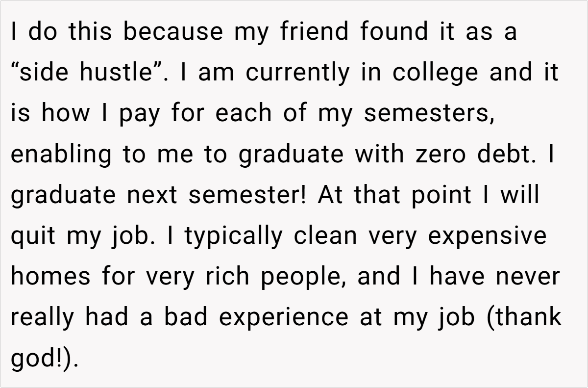Viewport: 588px width, 388px height.
Task: Click the final word "god!)."
Action: pos(45,358)
